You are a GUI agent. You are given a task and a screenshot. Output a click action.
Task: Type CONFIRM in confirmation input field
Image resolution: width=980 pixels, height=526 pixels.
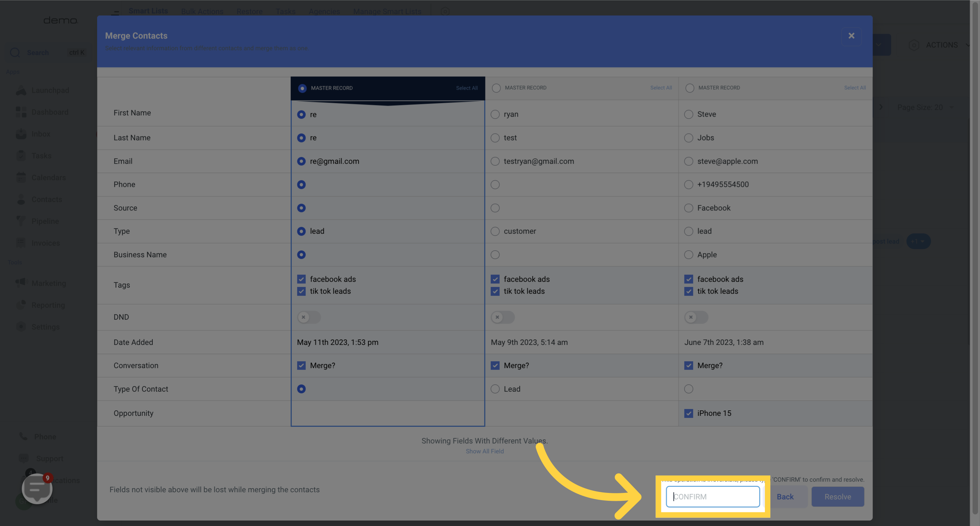tap(712, 496)
